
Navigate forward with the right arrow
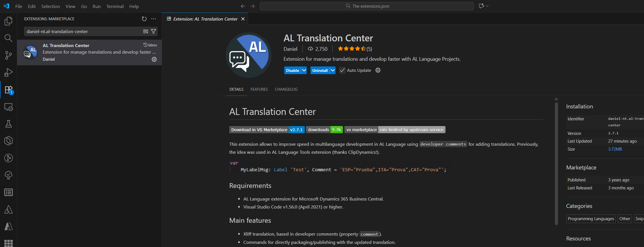pyautogui.click(x=252, y=6)
